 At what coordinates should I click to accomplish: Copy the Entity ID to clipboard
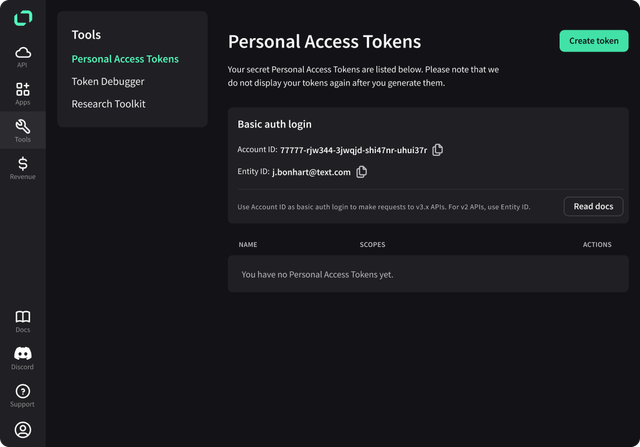click(x=362, y=172)
